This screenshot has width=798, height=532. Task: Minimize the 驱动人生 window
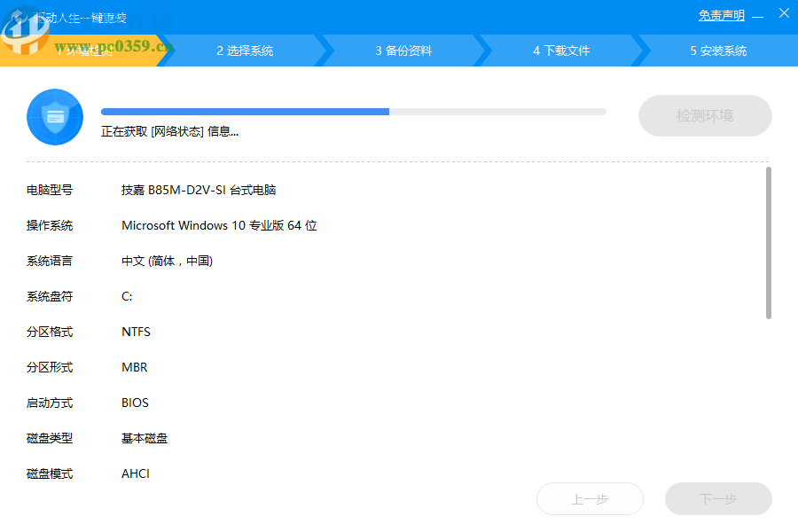pyautogui.click(x=759, y=14)
